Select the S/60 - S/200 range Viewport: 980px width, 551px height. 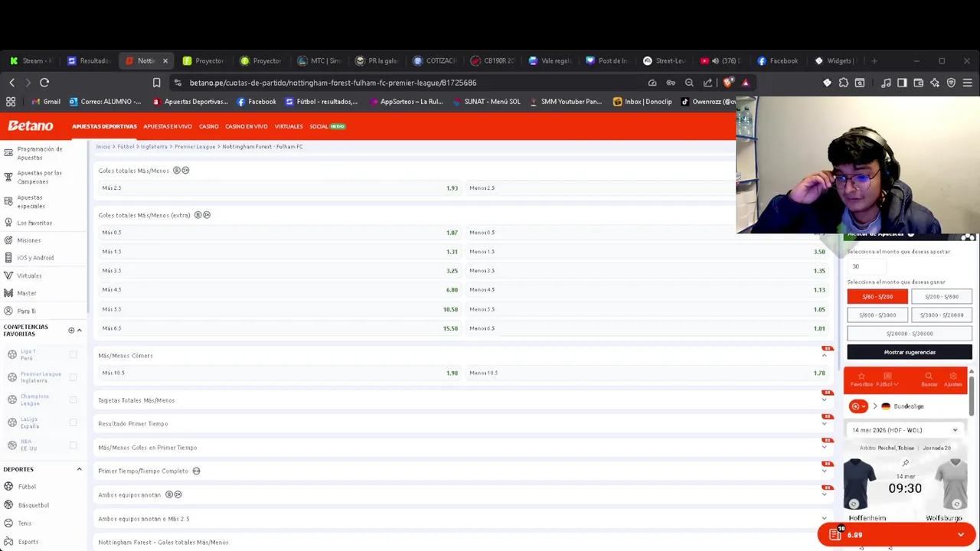877,297
